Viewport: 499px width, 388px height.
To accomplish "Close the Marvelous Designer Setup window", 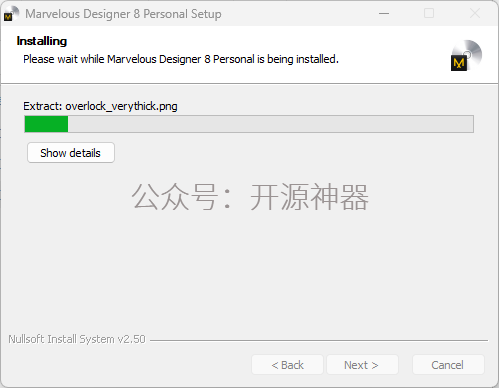I will coord(475,13).
